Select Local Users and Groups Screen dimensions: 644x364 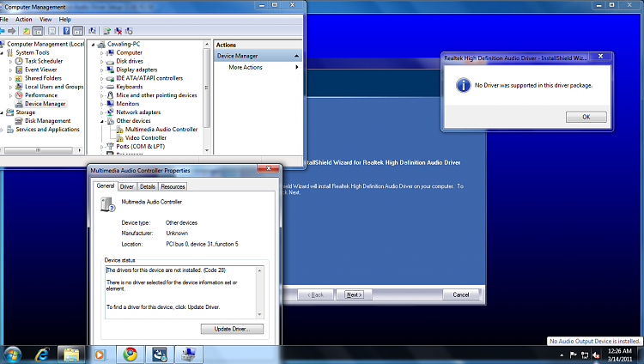54,87
